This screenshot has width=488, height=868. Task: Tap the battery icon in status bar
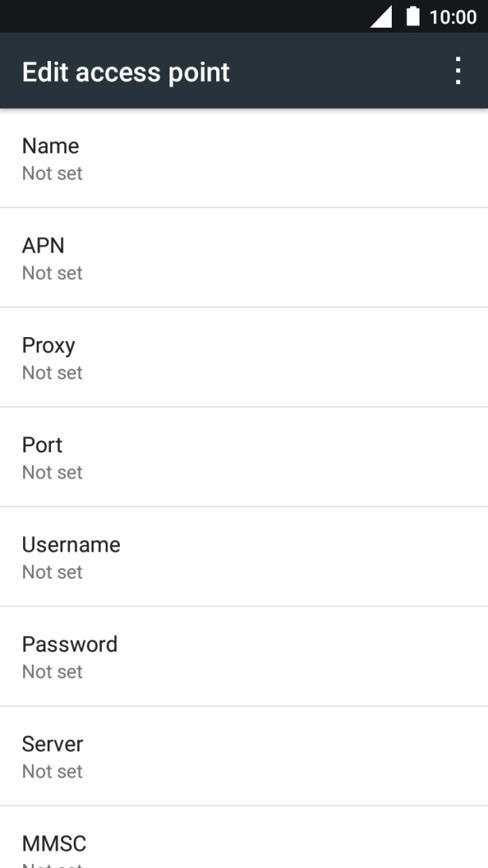(x=412, y=17)
